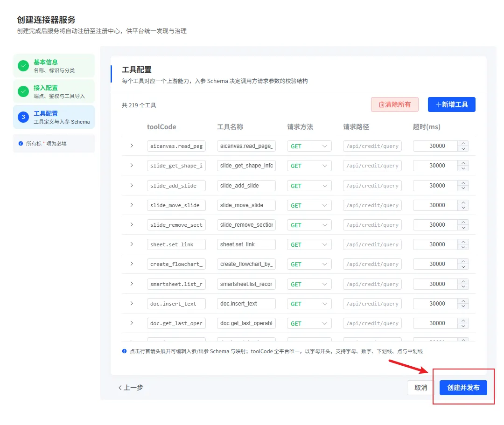This screenshot has width=504, height=425.
Task: Cancel with the 取消 button
Action: coord(421,387)
